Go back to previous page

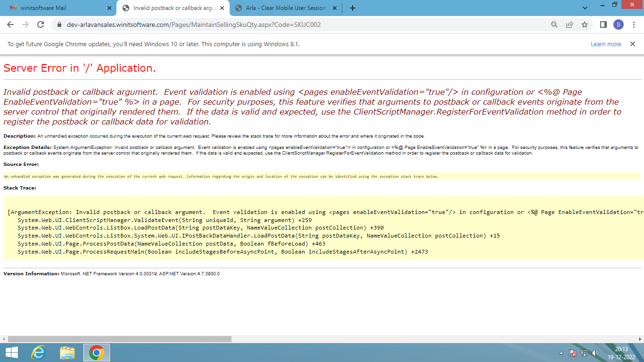click(x=10, y=25)
